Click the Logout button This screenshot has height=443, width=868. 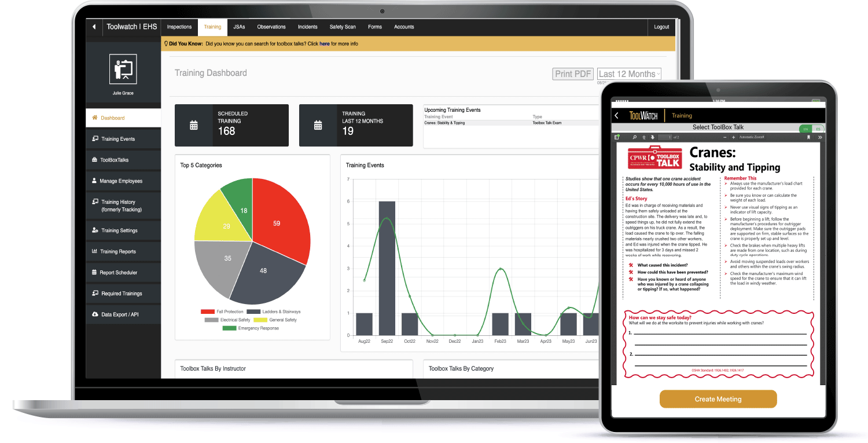661,27
